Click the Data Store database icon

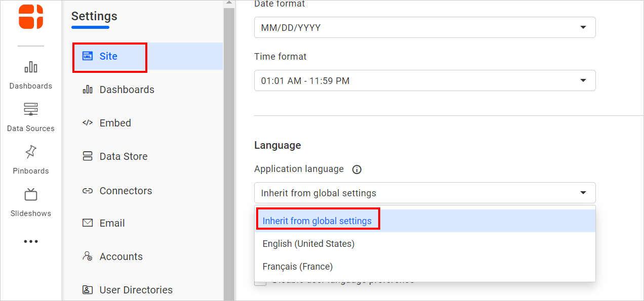pyautogui.click(x=88, y=156)
